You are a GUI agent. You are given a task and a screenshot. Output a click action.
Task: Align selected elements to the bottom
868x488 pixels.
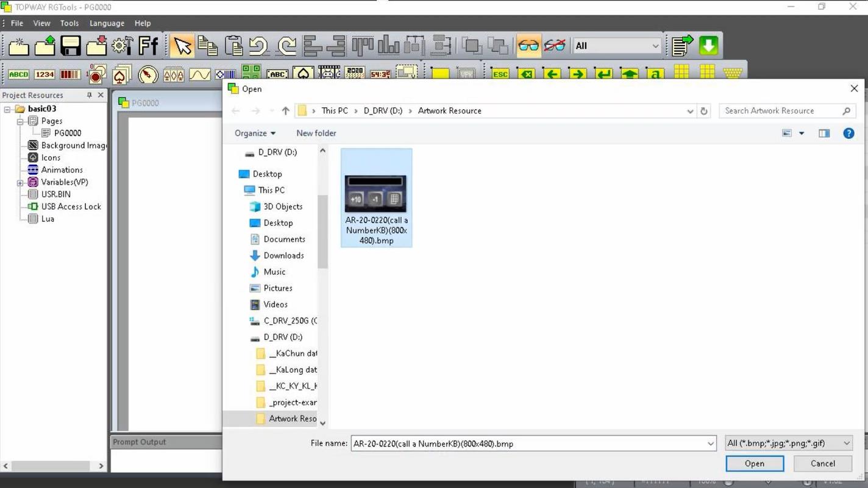coord(388,46)
